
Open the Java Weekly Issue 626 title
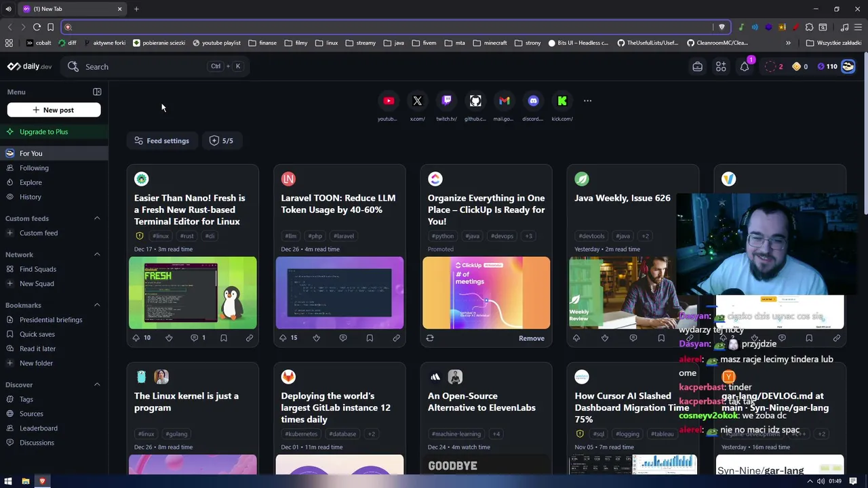[623, 198]
